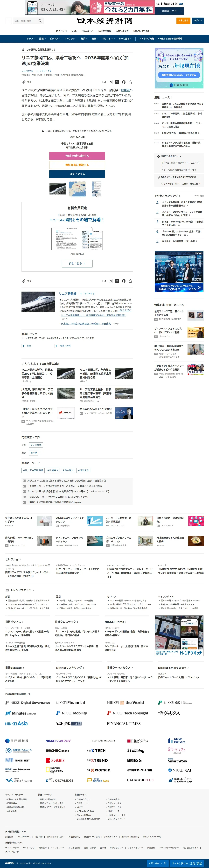Share article by email at top
Screen dimensions: 209x868
(104, 82)
